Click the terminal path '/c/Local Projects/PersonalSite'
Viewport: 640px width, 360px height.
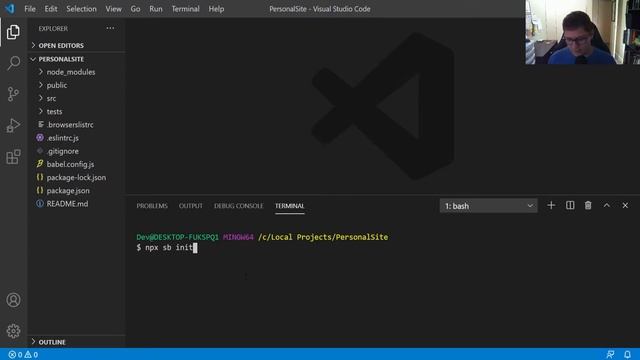[323, 237]
